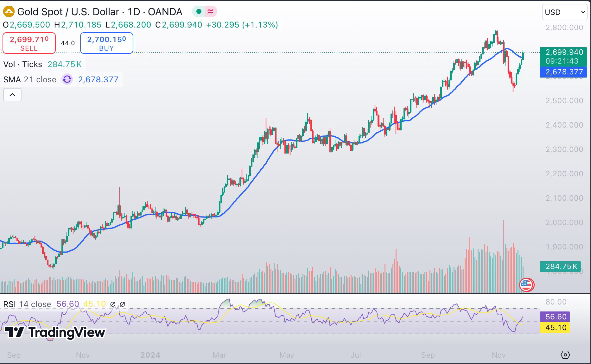The width and height of the screenshot is (591, 364).
Task: Click the "May" label on time axis
Action: [287, 355]
